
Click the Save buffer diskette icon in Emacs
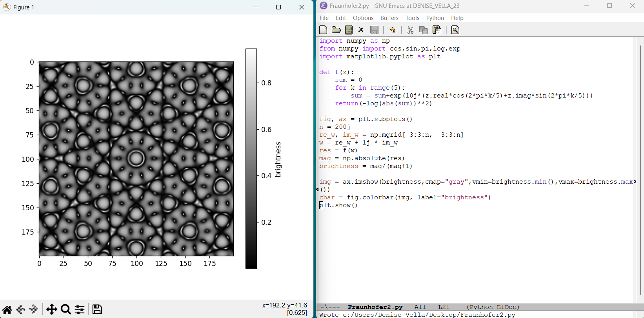pyautogui.click(x=374, y=30)
